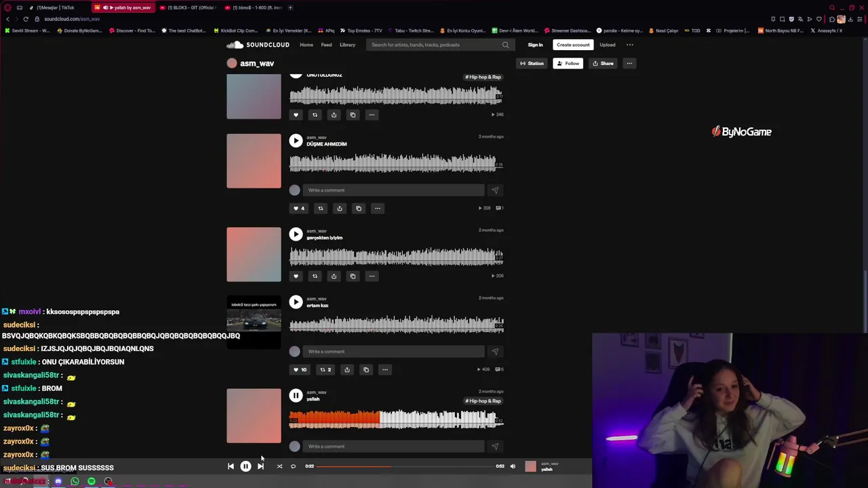
Task: Copy link of gerçekten iyiyim track
Action: pyautogui.click(x=353, y=276)
